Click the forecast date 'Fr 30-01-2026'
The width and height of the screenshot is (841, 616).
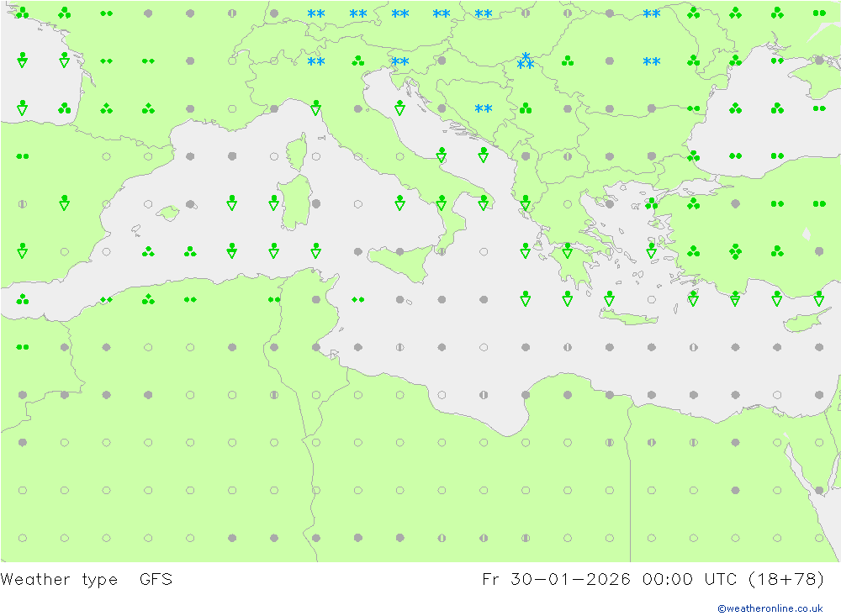556,580
